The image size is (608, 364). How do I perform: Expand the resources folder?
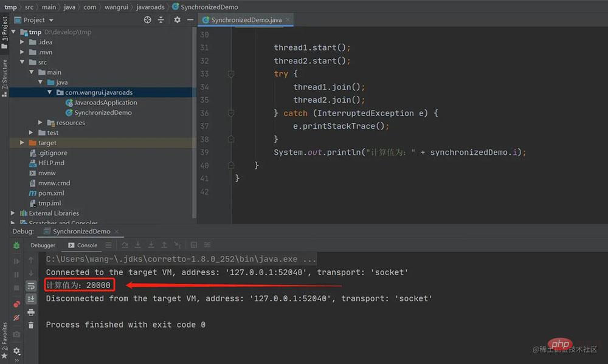click(x=40, y=123)
